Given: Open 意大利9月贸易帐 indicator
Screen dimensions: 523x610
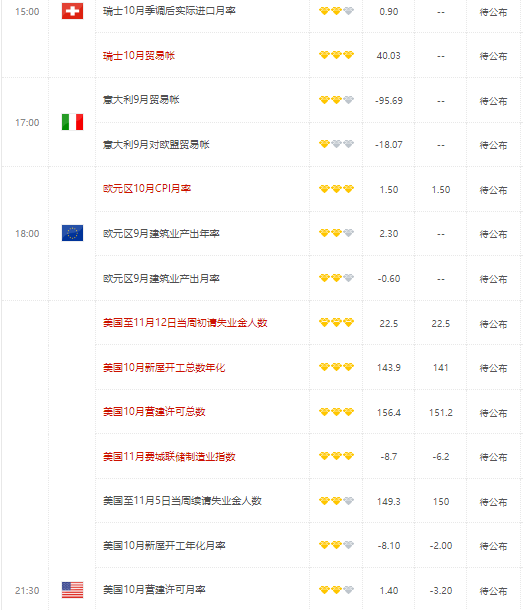Looking at the screenshot, I should pyautogui.click(x=141, y=100).
